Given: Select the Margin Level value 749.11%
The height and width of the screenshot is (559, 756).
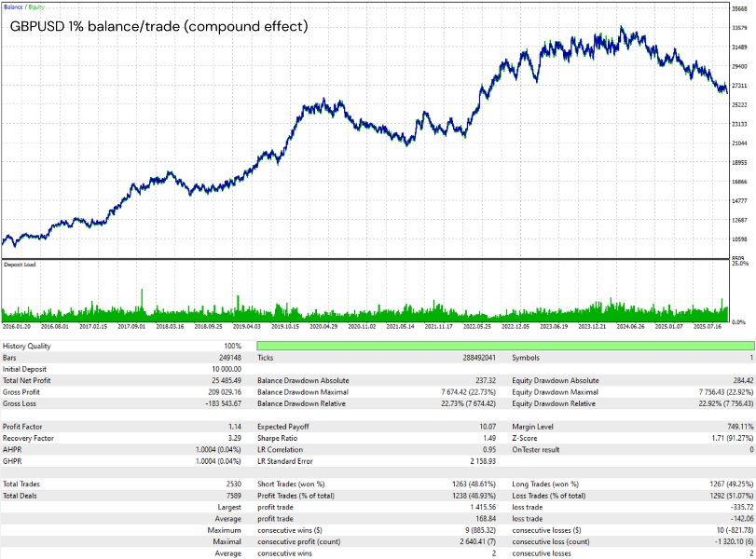Looking at the screenshot, I should pyautogui.click(x=740, y=427).
